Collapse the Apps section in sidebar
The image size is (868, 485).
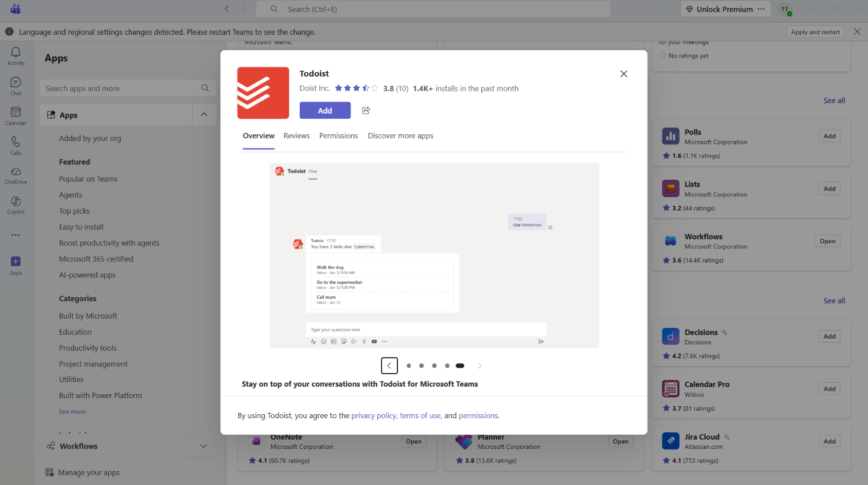(204, 115)
